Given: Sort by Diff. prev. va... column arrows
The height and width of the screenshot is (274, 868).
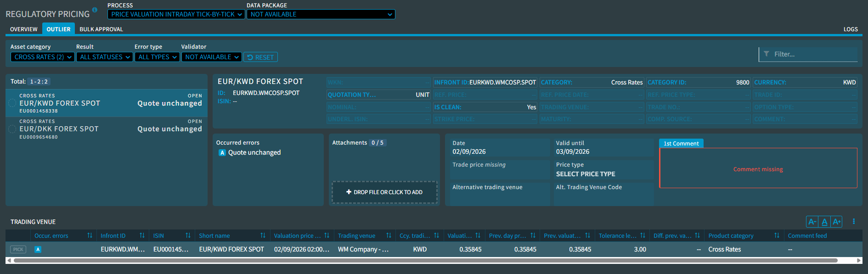Looking at the screenshot, I should (x=697, y=235).
